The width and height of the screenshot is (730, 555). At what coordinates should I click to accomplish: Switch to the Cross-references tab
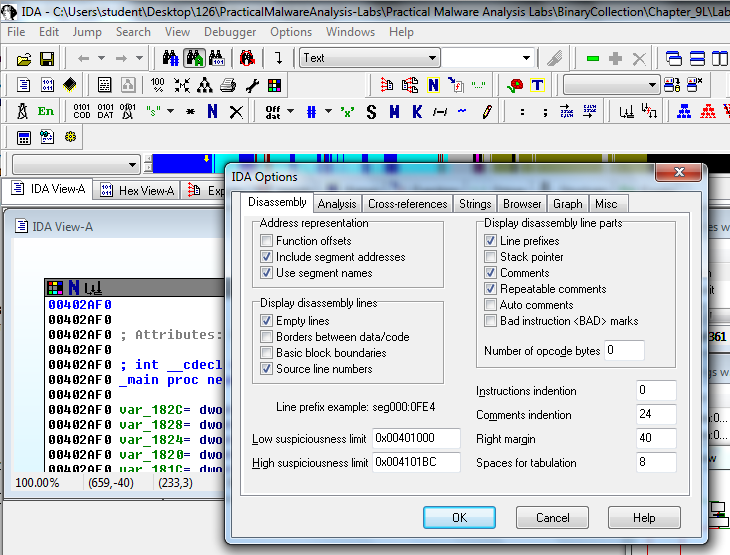point(407,204)
